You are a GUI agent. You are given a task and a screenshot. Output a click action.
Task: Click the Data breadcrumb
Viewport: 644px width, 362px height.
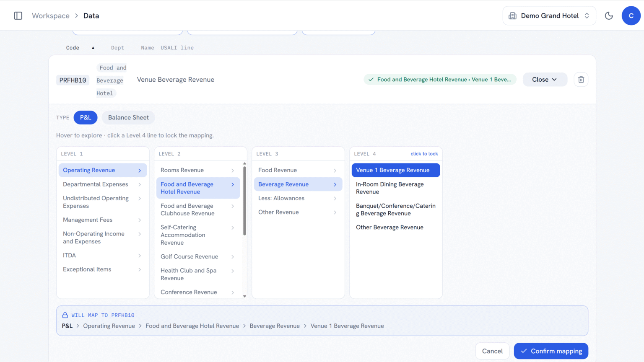(91, 16)
